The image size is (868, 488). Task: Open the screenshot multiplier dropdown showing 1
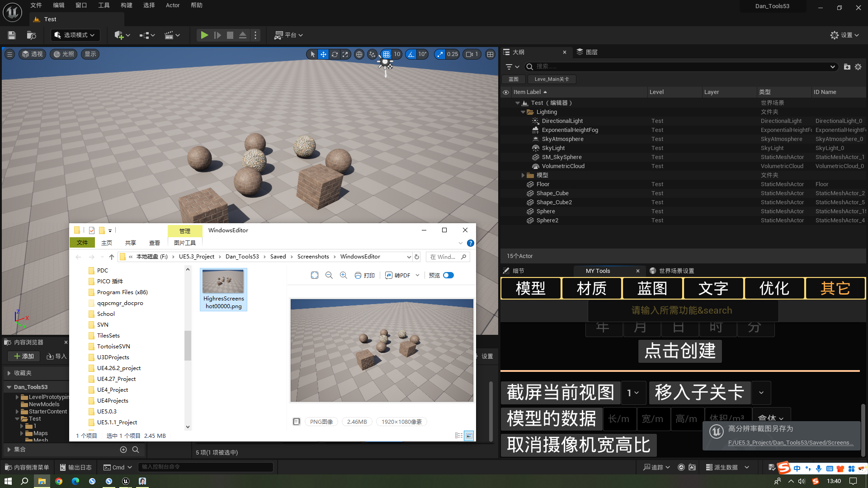click(x=633, y=393)
